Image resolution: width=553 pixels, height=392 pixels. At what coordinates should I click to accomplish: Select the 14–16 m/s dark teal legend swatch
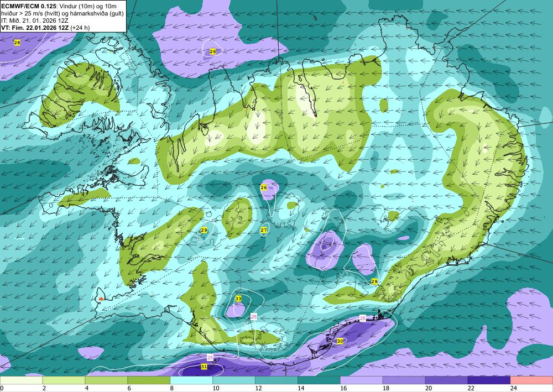tap(319, 380)
